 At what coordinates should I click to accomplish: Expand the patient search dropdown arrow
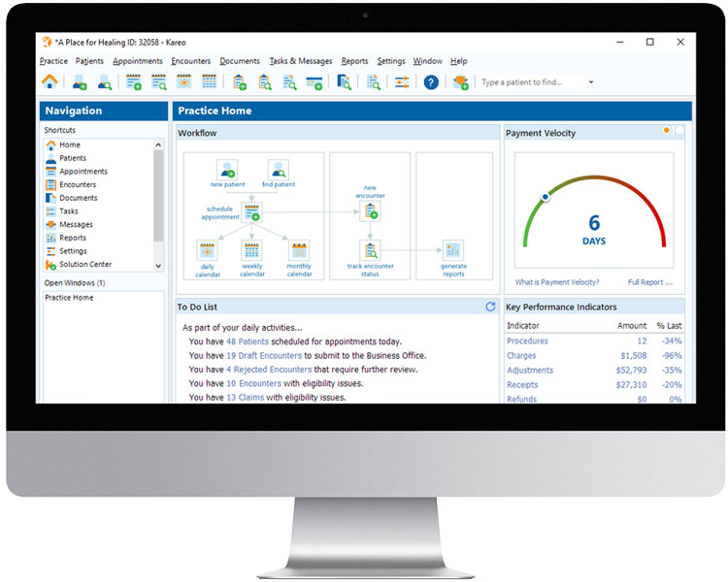tap(590, 82)
